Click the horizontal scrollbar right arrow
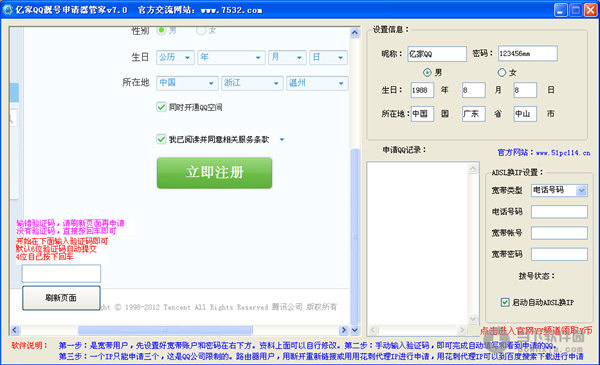The image size is (600, 365). [343, 330]
